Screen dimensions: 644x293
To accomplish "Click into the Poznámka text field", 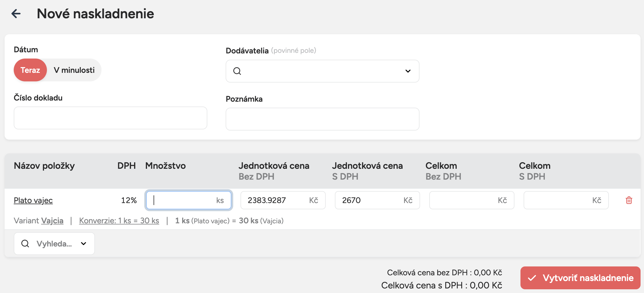I will pos(322,119).
